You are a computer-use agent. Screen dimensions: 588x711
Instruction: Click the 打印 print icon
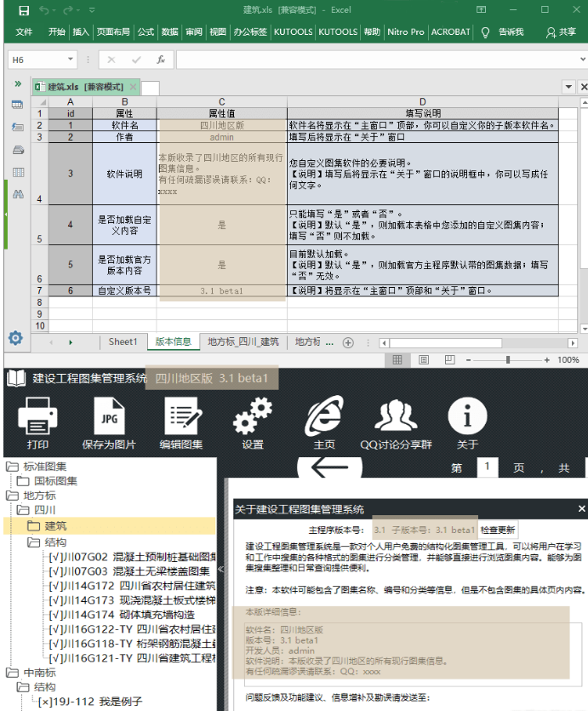37,423
